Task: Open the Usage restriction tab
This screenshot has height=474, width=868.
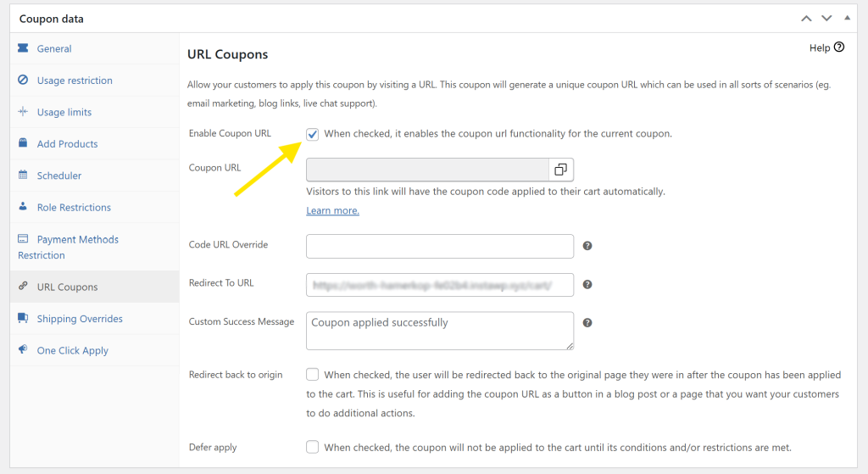Action: [x=95, y=81]
